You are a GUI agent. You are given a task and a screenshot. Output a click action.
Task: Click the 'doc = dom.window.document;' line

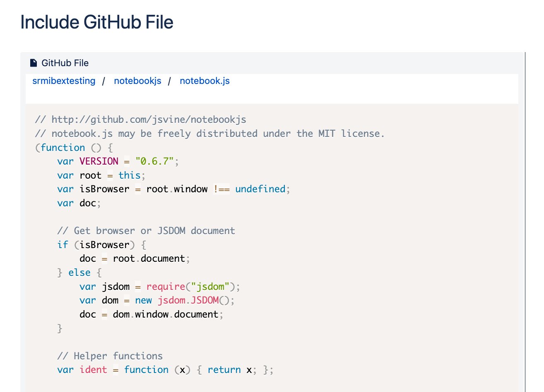point(152,314)
